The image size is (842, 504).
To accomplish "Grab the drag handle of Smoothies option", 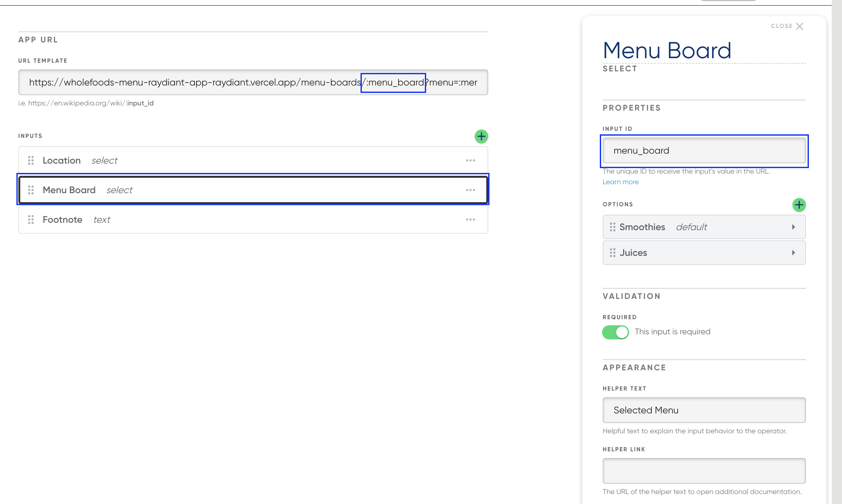I will [x=612, y=227].
